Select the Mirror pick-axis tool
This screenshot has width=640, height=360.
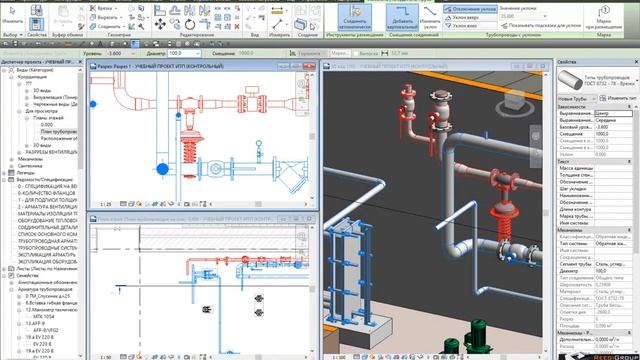pyautogui.click(x=190, y=10)
